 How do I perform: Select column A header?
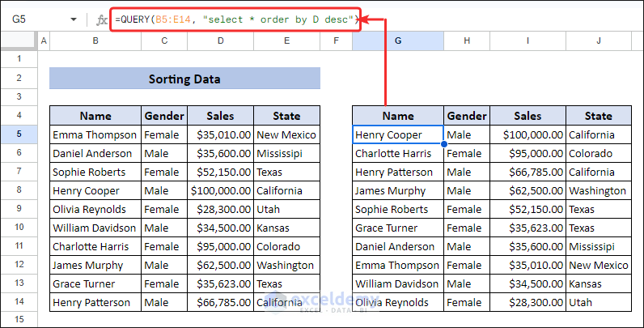click(44, 40)
